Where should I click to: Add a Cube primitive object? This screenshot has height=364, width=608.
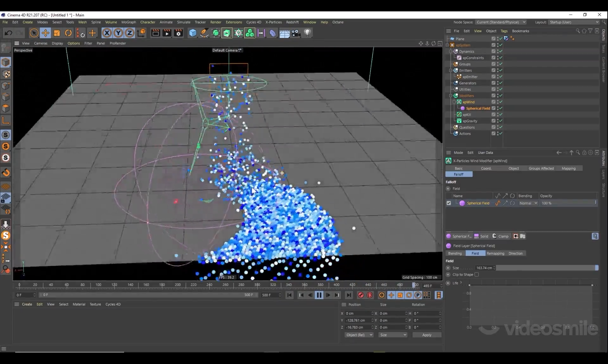coord(193,33)
